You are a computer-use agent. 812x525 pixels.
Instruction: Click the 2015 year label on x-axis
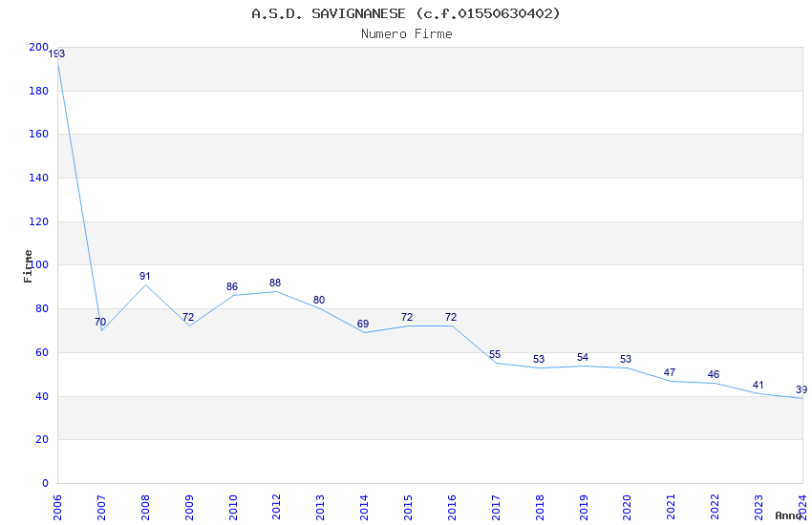pos(408,508)
